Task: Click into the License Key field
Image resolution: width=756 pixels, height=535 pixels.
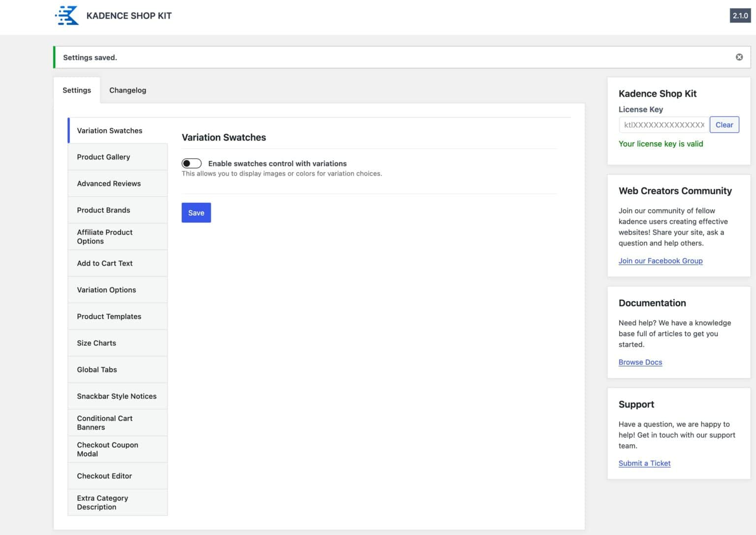Action: [x=663, y=125]
